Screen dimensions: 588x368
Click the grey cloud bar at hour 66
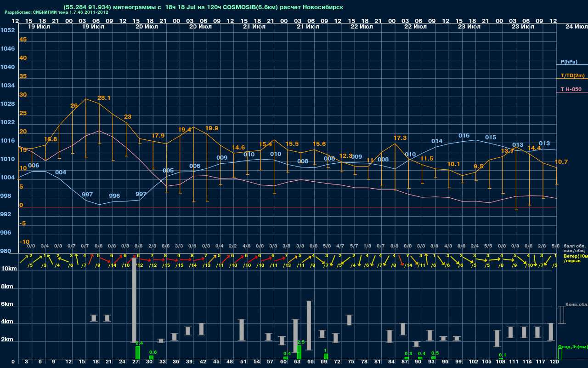click(309, 325)
